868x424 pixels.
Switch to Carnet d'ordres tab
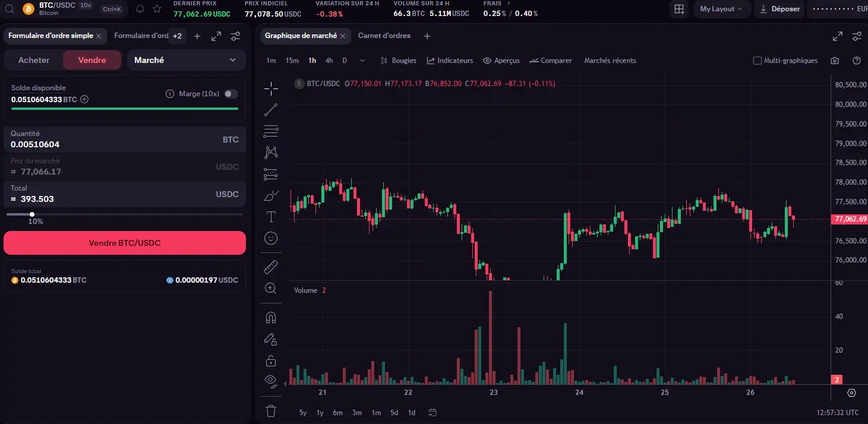pos(384,36)
